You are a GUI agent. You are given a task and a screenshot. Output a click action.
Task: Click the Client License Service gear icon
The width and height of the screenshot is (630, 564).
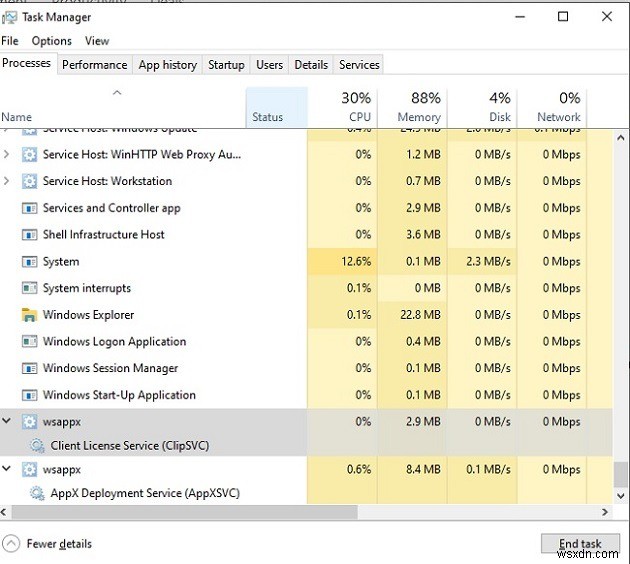(x=37, y=446)
